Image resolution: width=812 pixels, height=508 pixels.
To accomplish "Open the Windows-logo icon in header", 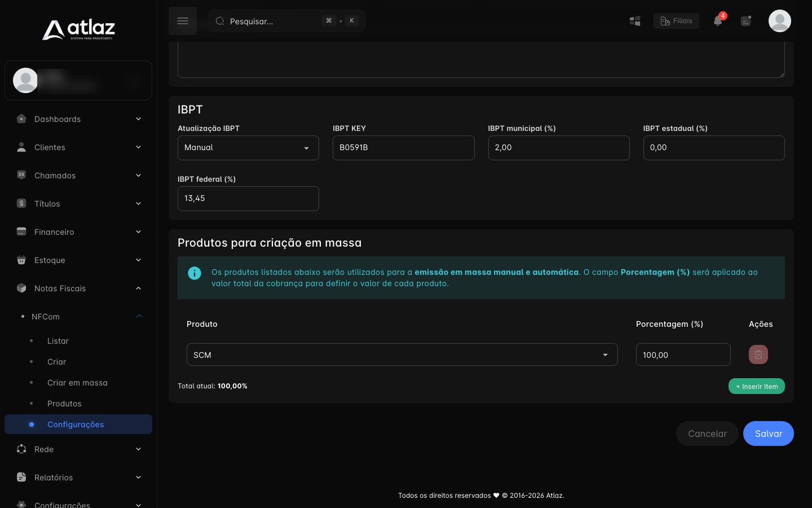I will click(635, 21).
